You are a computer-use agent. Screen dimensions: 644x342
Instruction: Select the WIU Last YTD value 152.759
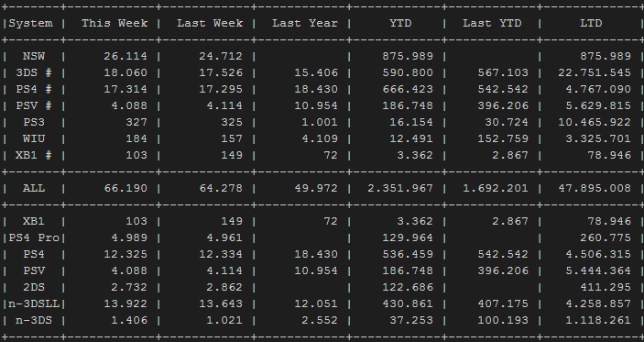pos(503,138)
